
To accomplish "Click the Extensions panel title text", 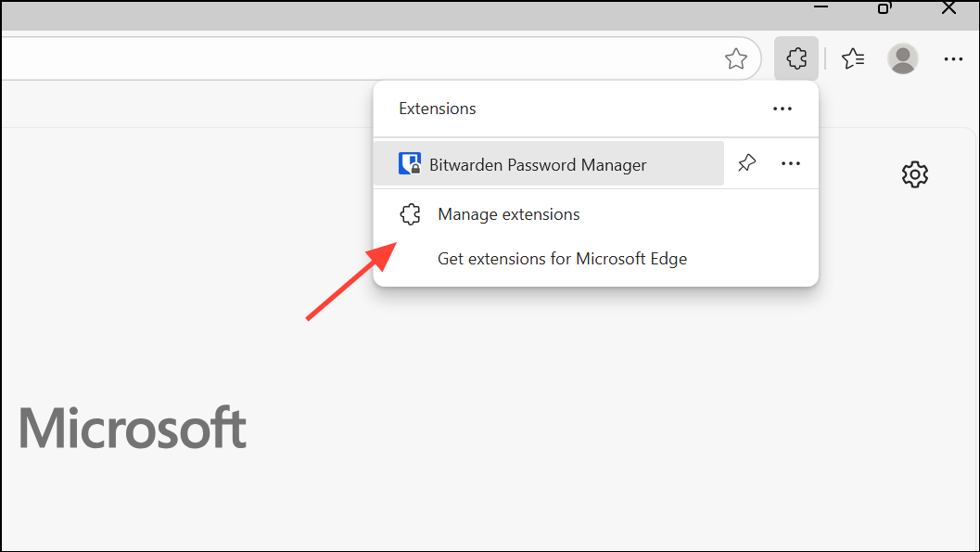I will [438, 109].
